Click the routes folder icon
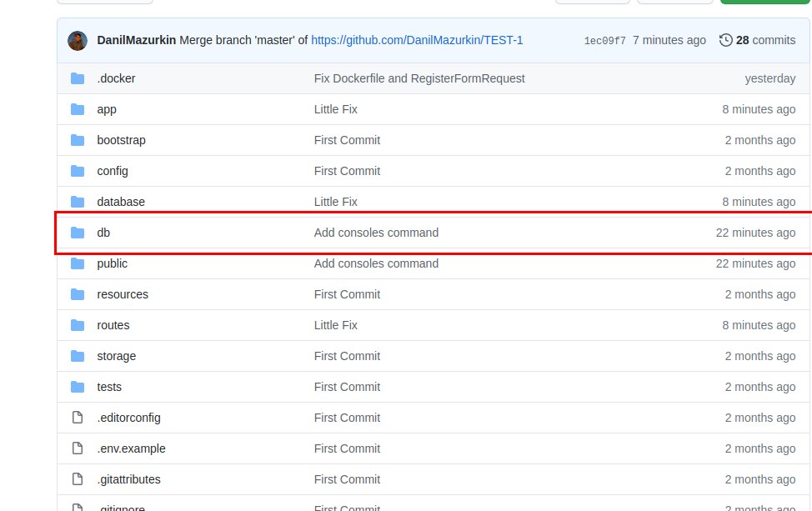The width and height of the screenshot is (812, 511). (78, 325)
